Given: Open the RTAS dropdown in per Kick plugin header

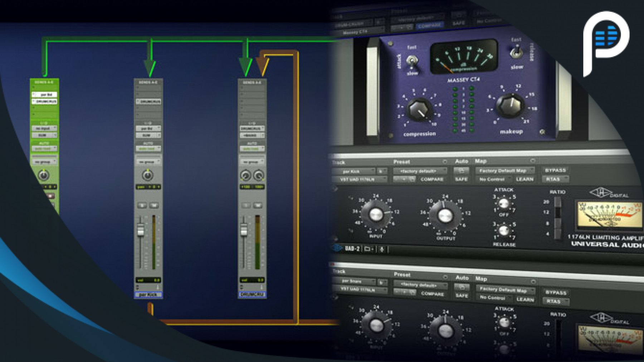Looking at the screenshot, I should click(x=555, y=179).
